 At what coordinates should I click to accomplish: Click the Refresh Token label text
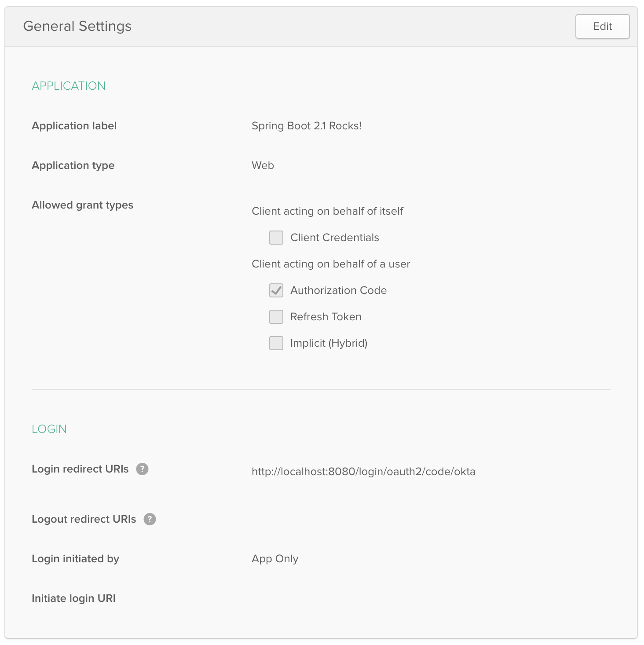[x=326, y=317]
